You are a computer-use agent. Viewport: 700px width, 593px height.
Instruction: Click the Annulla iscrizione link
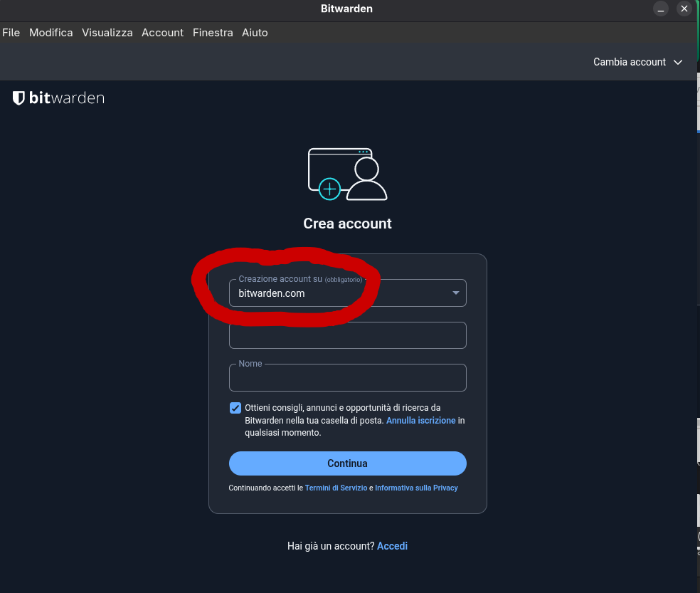[420, 421]
